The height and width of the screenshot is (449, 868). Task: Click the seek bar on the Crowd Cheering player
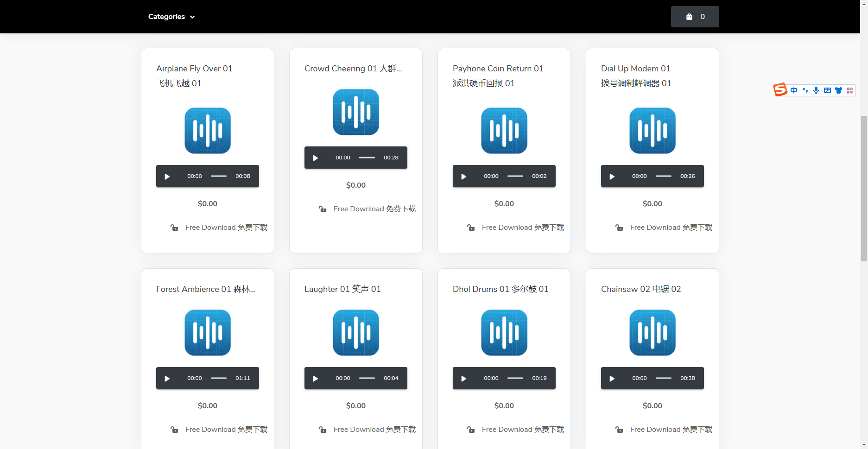tap(367, 158)
